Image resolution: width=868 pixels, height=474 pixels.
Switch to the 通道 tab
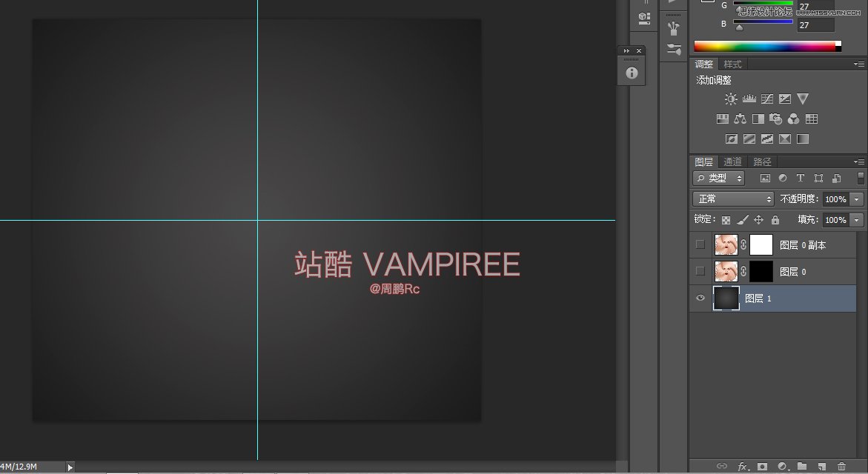732,161
